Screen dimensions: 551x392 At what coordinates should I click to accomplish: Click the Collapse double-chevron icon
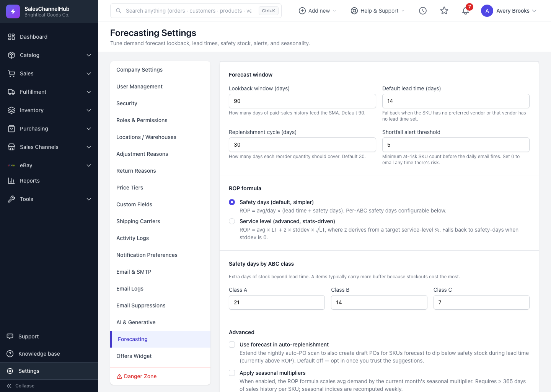(9, 386)
